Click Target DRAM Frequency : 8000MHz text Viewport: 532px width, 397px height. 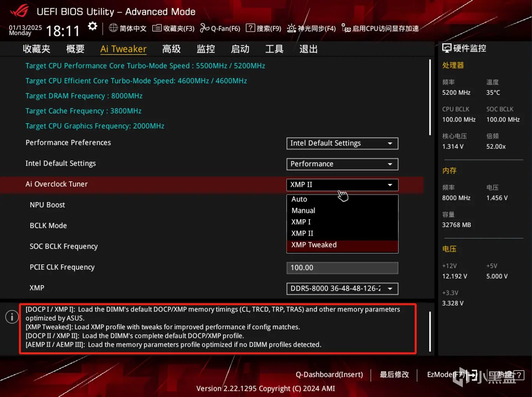coord(84,96)
